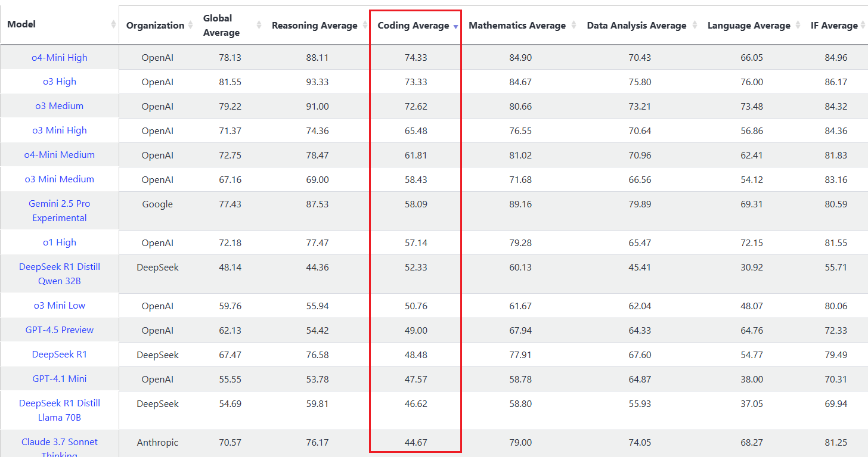Open the o4-Mini High model link
This screenshot has width=868, height=457.
coord(60,58)
